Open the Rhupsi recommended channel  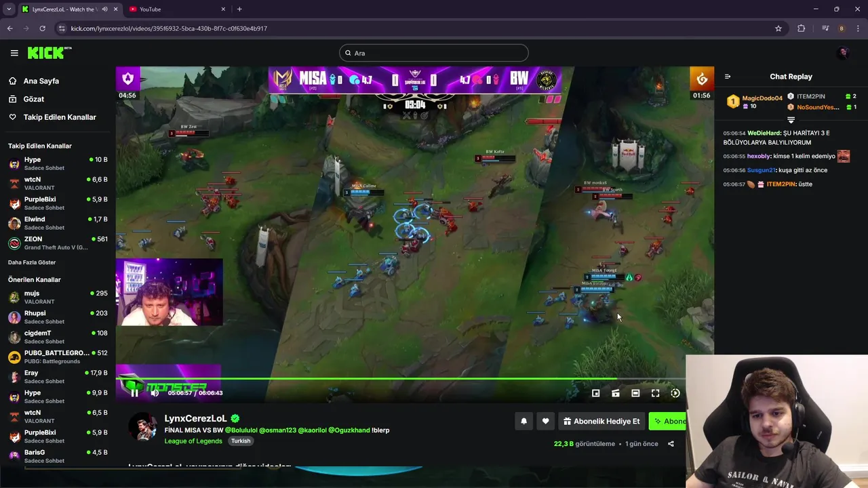coord(58,317)
